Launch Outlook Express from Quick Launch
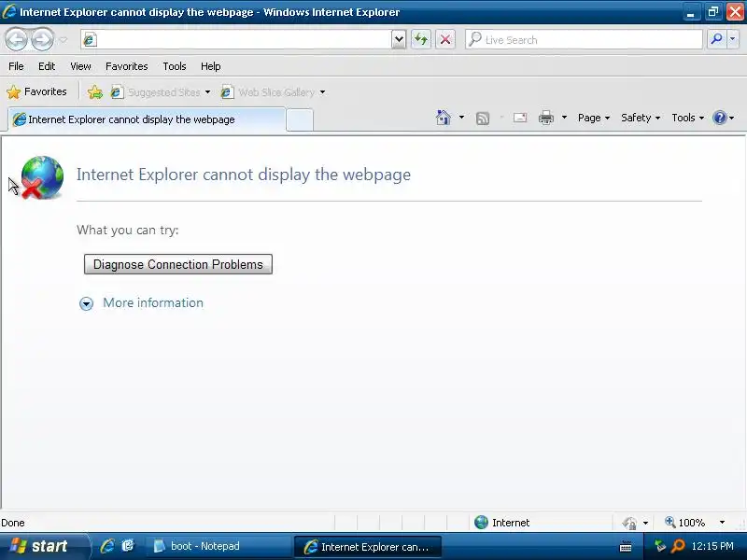Viewport: 747px width, 560px height. click(128, 546)
